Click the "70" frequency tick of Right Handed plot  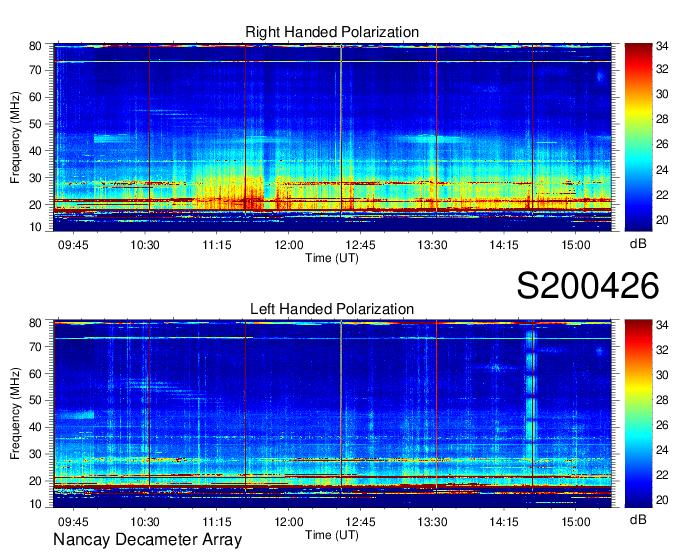[35, 70]
